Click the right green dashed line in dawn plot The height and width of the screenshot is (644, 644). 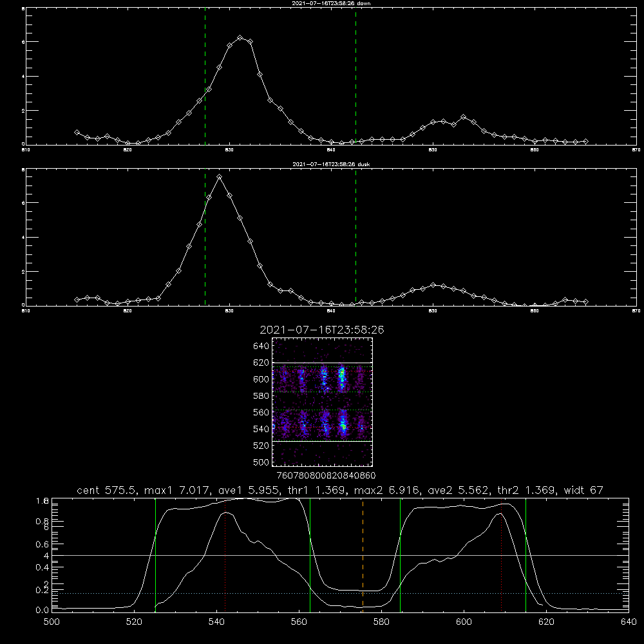(x=355, y=78)
